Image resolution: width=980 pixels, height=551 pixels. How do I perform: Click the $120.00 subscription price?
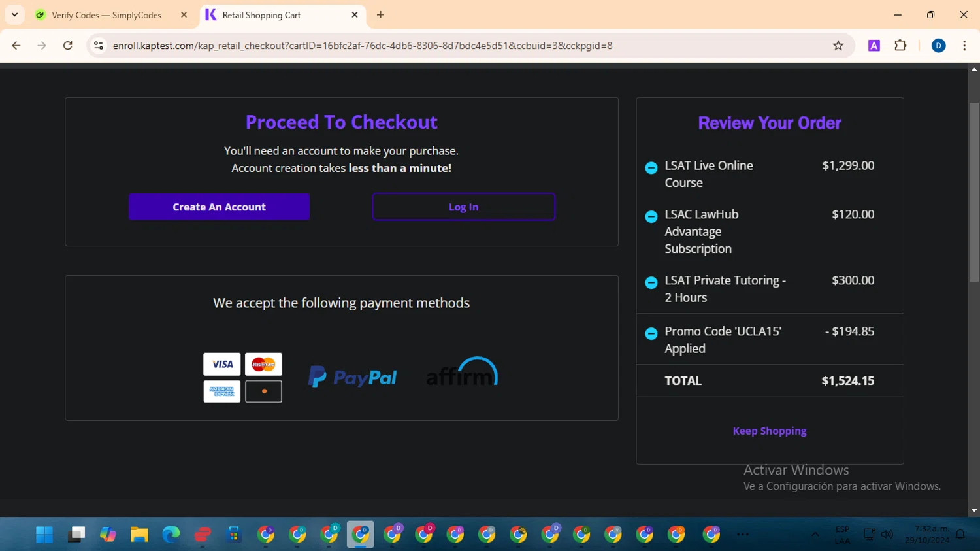coord(853,214)
